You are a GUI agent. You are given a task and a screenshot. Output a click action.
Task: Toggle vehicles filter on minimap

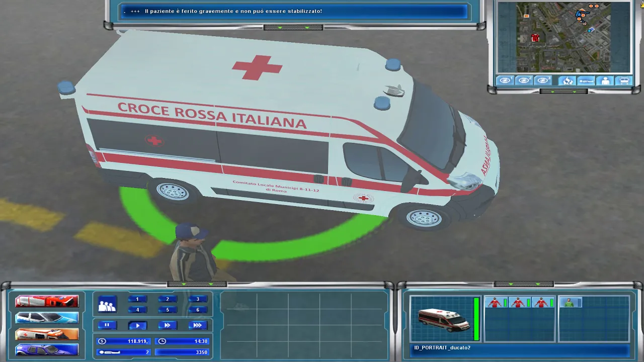[x=624, y=80]
